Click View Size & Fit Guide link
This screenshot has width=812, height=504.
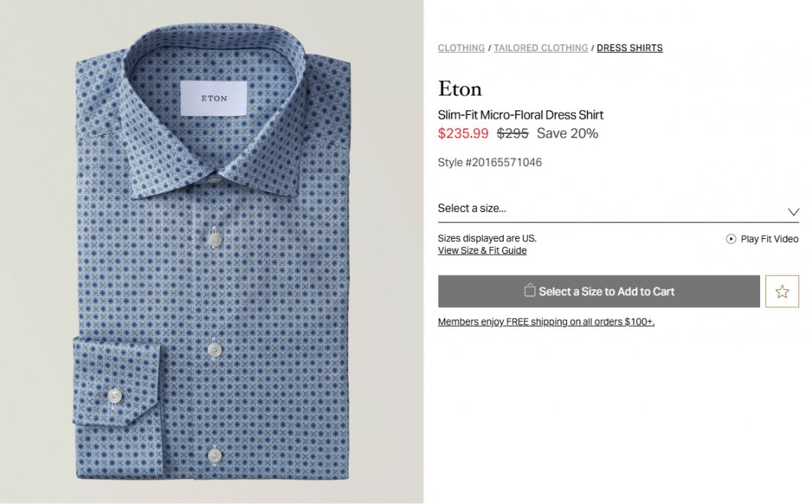(482, 250)
